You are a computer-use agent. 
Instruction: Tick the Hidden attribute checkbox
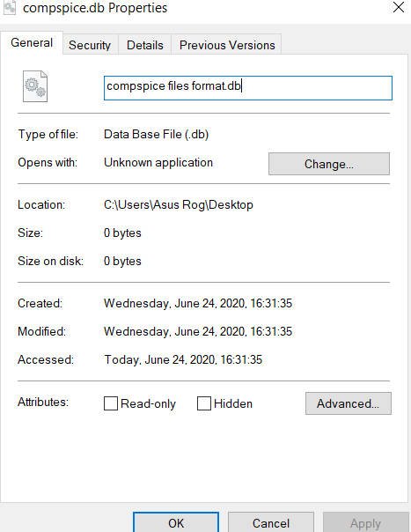click(x=204, y=403)
